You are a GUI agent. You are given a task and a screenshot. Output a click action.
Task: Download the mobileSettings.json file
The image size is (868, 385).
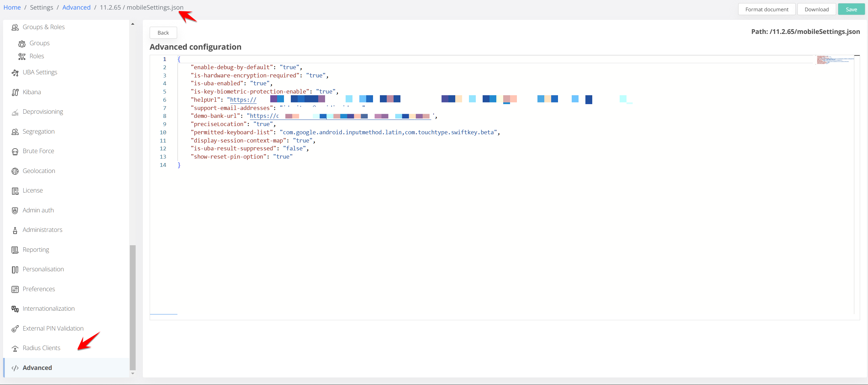click(816, 9)
